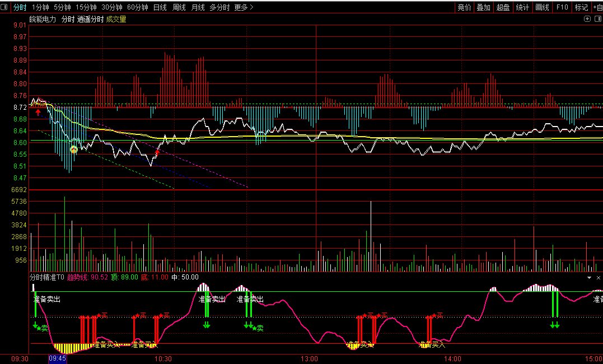The width and height of the screenshot is (603, 364).
Task: Open F10 company information
Action: tap(562, 7)
